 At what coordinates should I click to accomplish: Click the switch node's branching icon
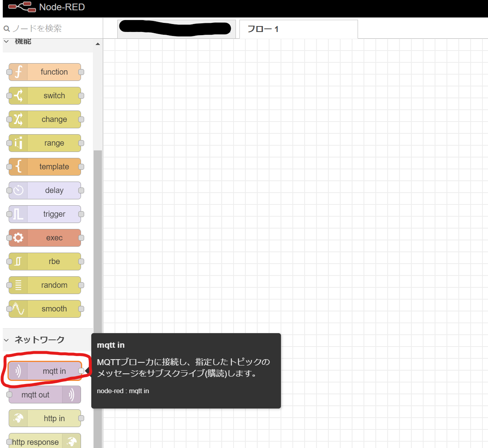(x=18, y=96)
